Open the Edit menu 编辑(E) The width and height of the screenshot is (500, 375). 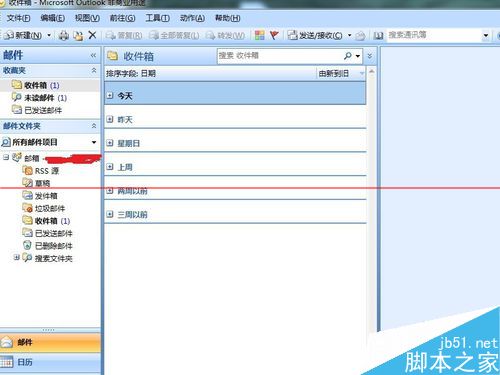[x=52, y=18]
